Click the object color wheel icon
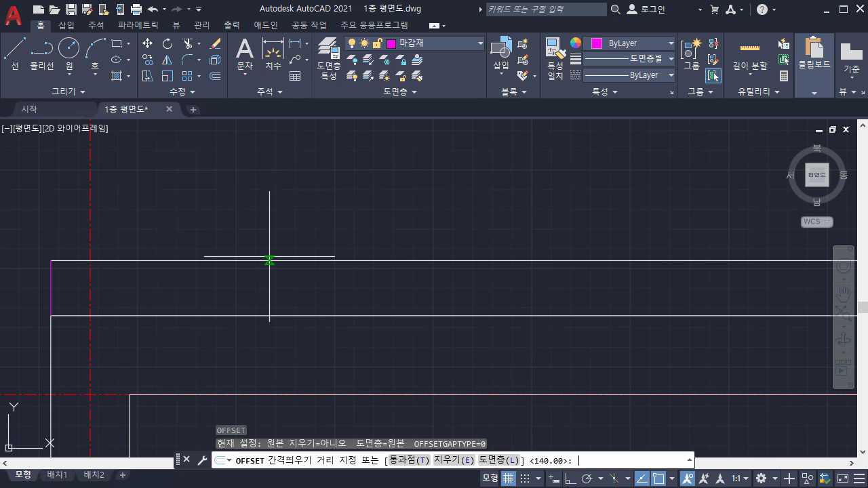Viewport: 868px width, 488px height. [576, 43]
